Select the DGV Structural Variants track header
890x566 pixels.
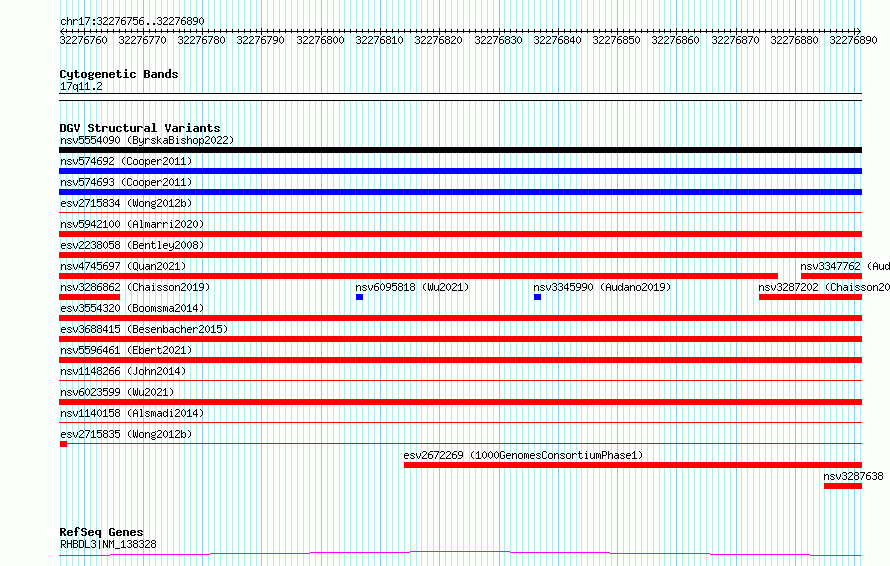pos(140,128)
